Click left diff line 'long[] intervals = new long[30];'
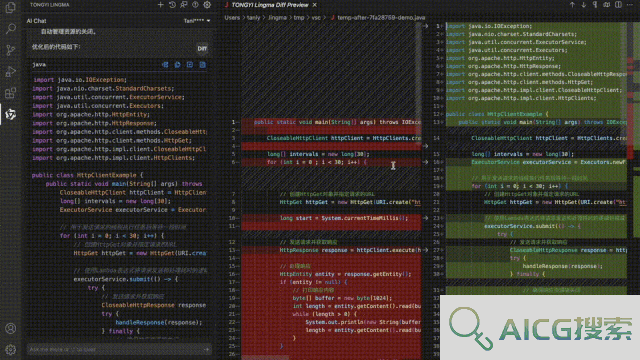This screenshot has width=640, height=360. [x=318, y=154]
